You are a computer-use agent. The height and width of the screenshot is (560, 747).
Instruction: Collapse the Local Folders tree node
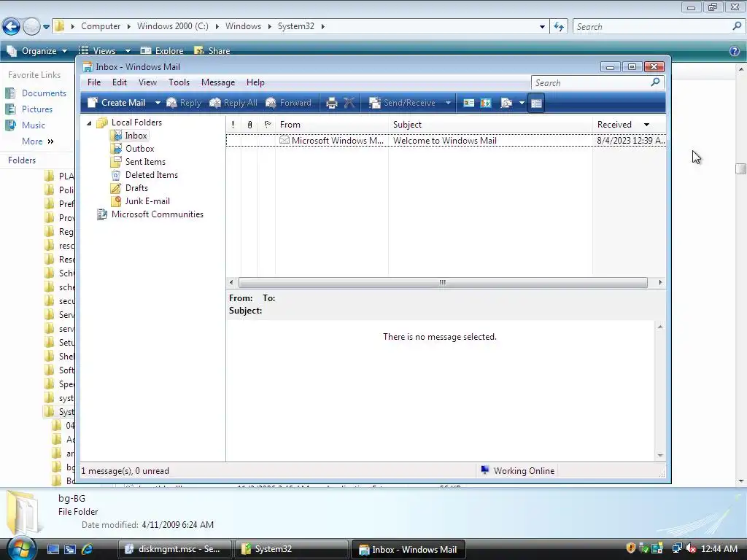coord(89,122)
